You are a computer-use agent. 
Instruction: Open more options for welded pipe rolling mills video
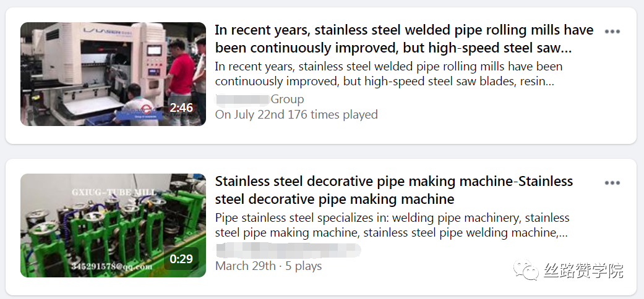(612, 32)
